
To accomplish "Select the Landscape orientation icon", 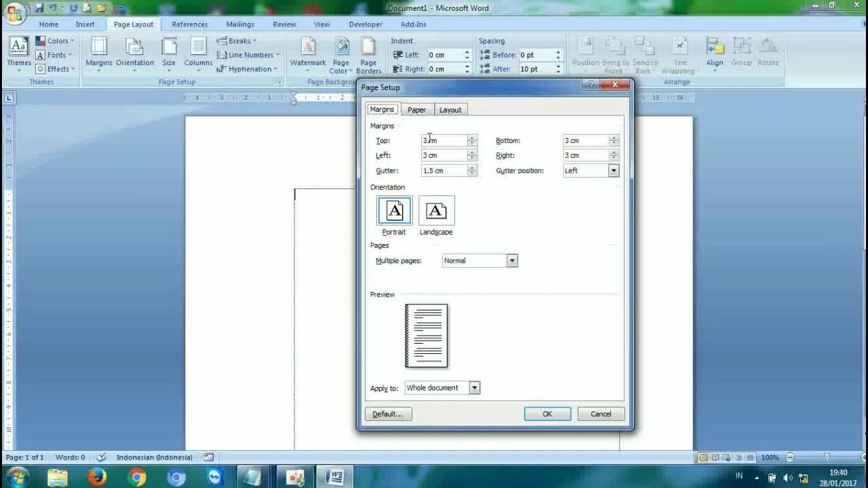I will (x=436, y=211).
